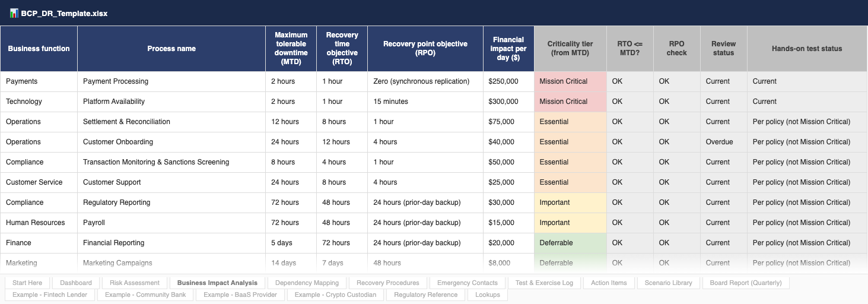Click the Human Resources function cell

point(39,223)
